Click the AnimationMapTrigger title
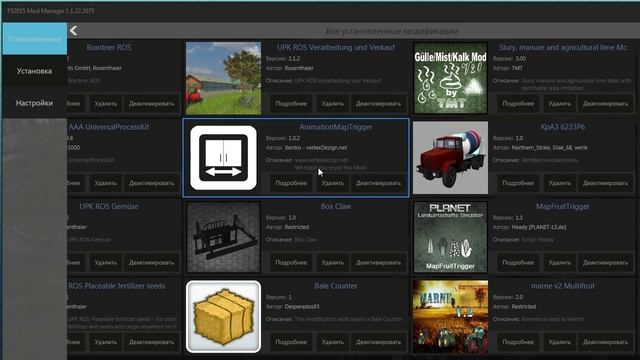The width and height of the screenshot is (640, 360). coord(336,127)
